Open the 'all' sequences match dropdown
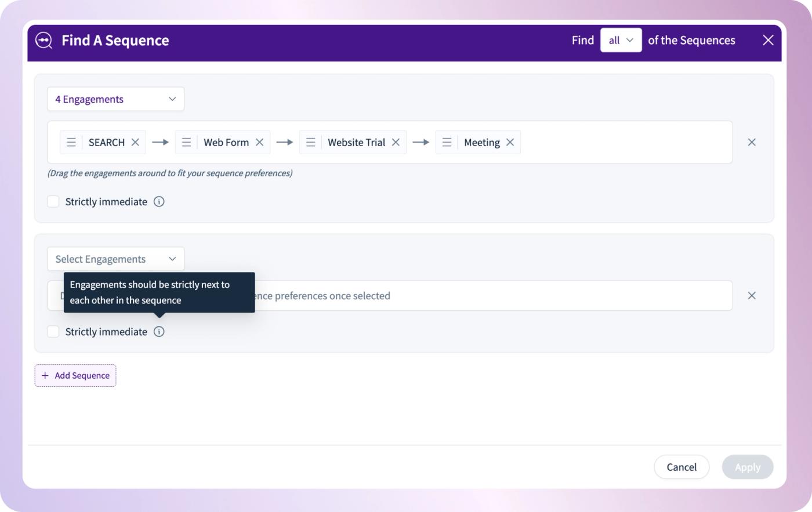 (621, 40)
